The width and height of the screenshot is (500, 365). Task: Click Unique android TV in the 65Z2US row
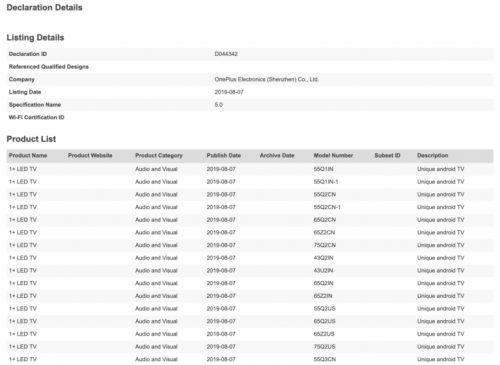tap(441, 334)
